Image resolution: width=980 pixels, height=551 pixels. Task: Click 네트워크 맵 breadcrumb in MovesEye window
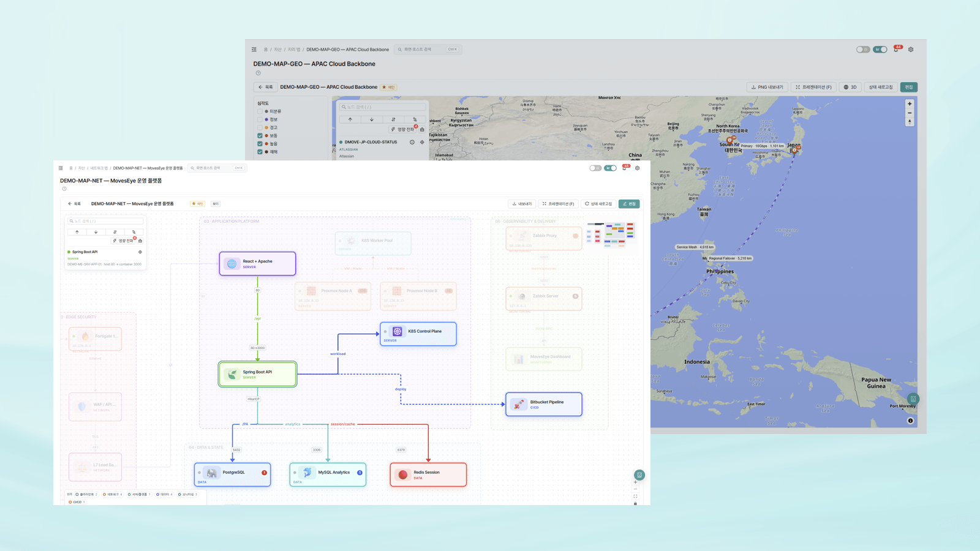[x=99, y=168]
